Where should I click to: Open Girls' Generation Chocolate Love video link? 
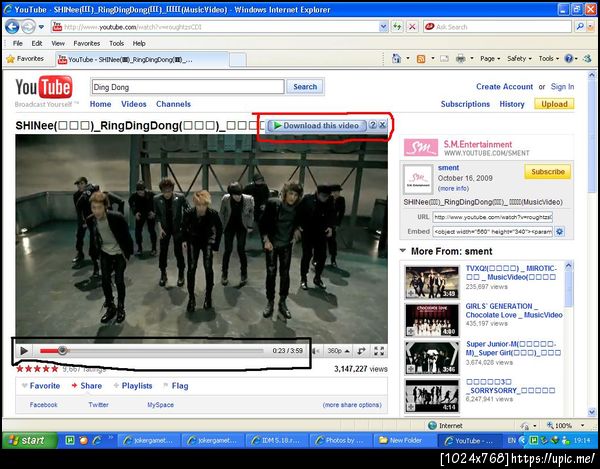[x=514, y=311]
